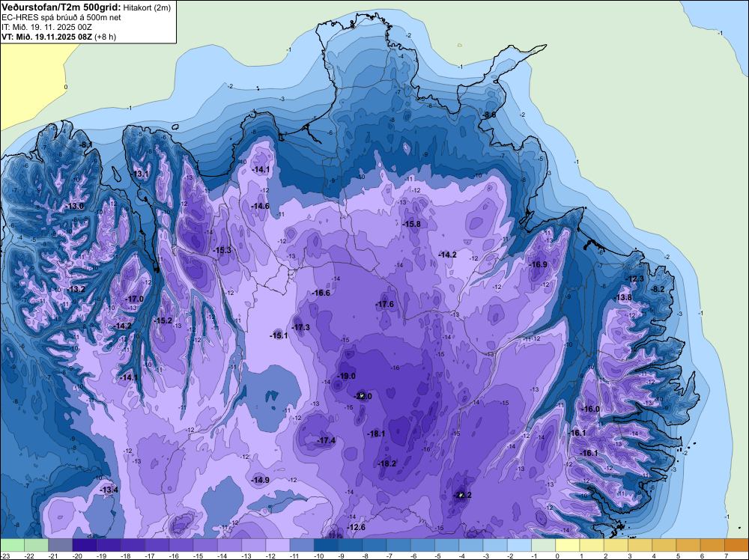Click the -8.2 temperature value
Image resolution: width=749 pixels, height=560 pixels.
658,289
